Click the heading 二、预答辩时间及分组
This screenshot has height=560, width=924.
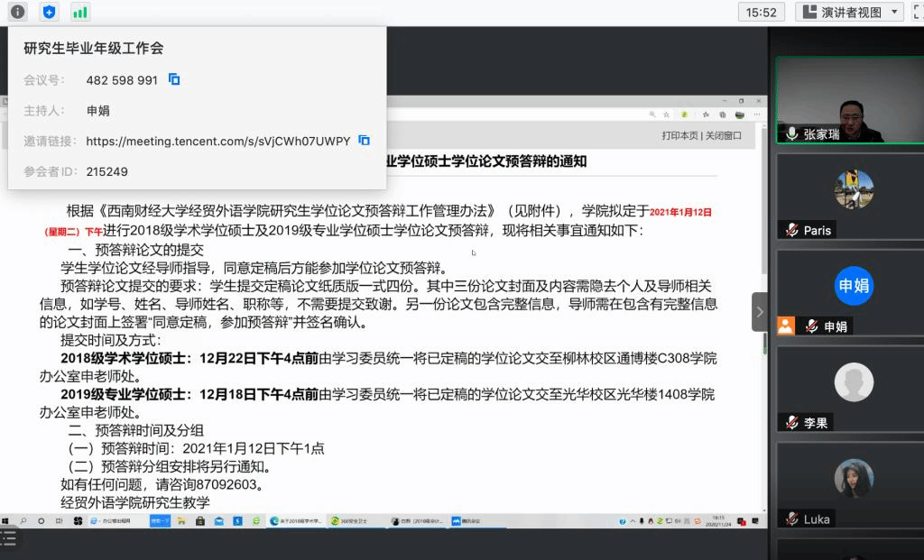pyautogui.click(x=136, y=430)
